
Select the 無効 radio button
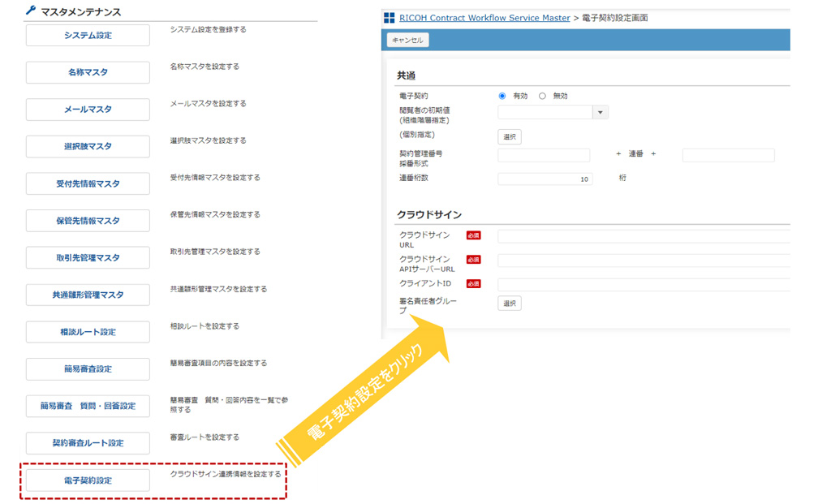pyautogui.click(x=542, y=96)
